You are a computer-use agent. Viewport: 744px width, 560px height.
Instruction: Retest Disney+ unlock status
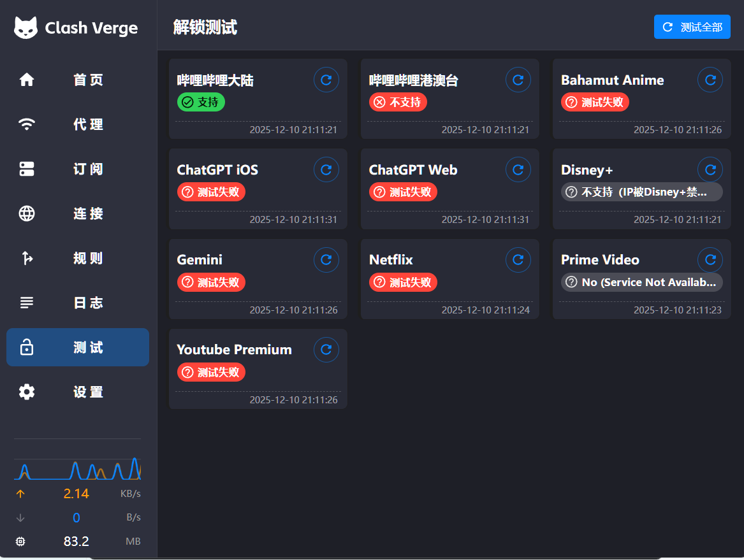click(x=710, y=169)
